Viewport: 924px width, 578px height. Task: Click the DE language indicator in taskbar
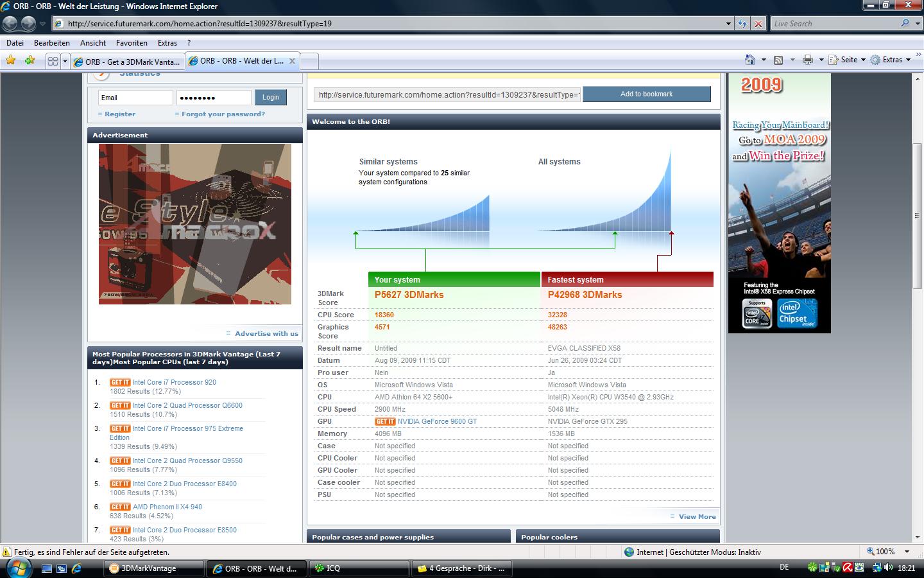784,568
